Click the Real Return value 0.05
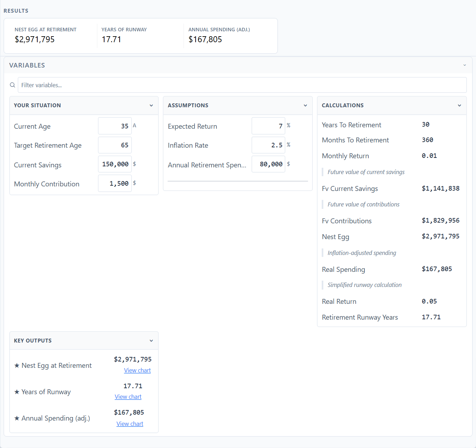 pyautogui.click(x=429, y=301)
